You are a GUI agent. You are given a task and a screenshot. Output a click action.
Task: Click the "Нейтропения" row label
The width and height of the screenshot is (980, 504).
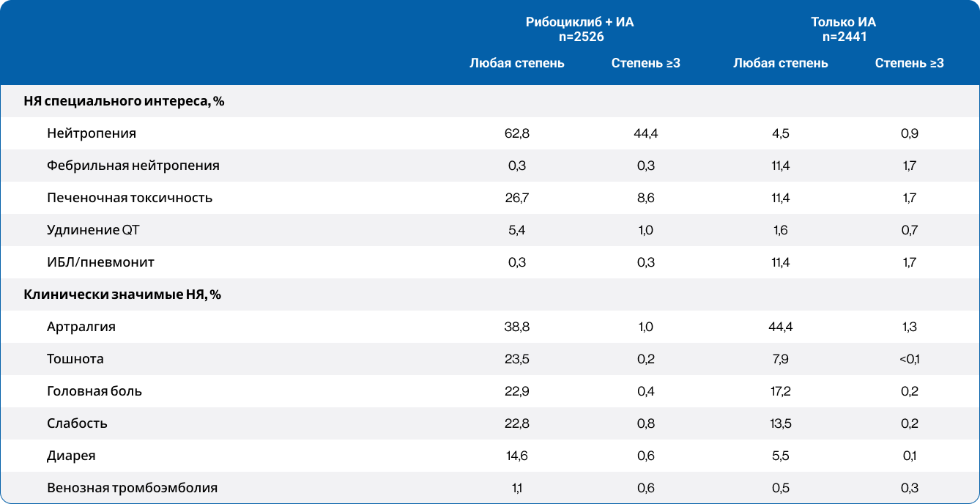tap(92, 133)
